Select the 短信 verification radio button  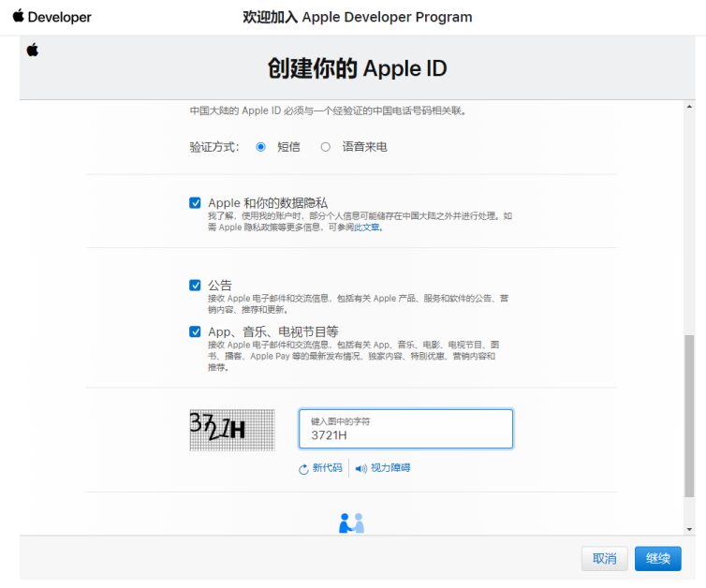point(260,147)
